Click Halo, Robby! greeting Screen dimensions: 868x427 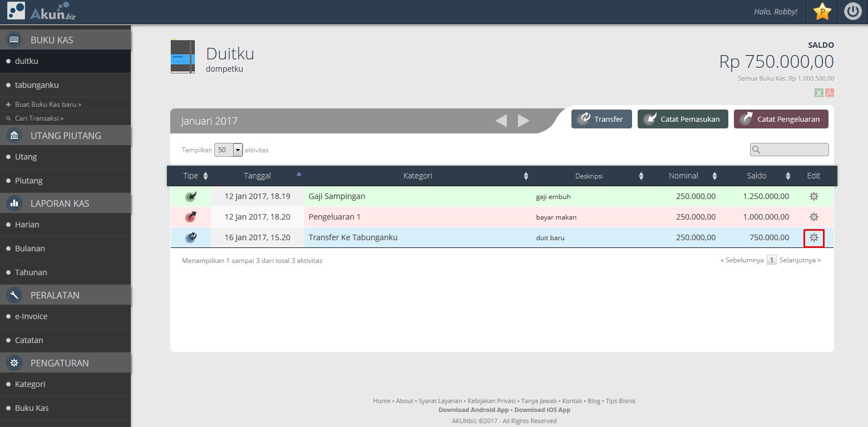[775, 12]
